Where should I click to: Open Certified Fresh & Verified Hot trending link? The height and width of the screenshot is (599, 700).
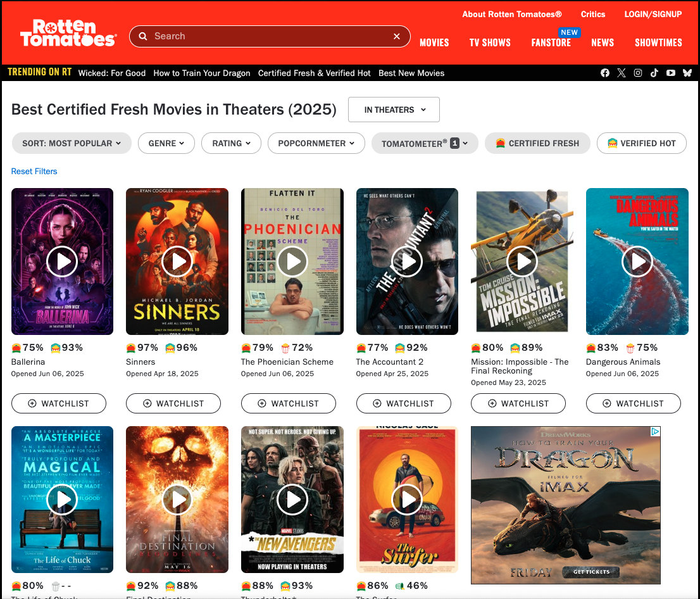(x=315, y=73)
